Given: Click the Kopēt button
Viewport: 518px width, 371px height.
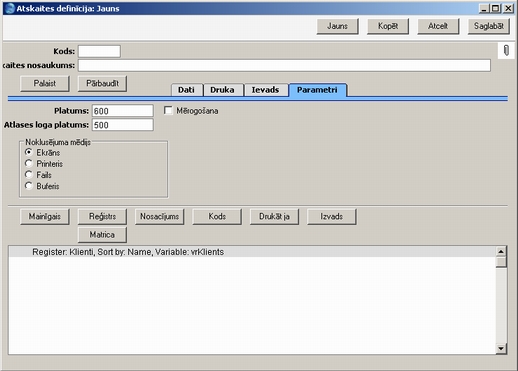Looking at the screenshot, I should tap(388, 26).
